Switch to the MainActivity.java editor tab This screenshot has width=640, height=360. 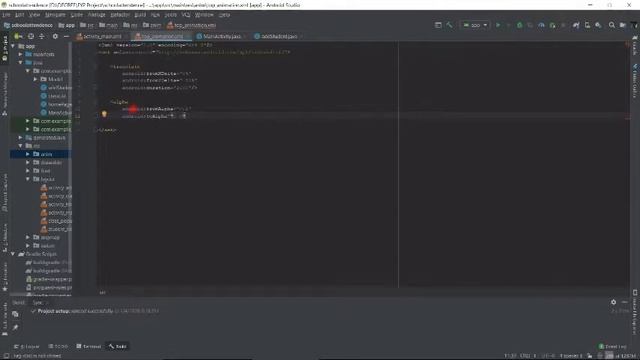(x=222, y=36)
